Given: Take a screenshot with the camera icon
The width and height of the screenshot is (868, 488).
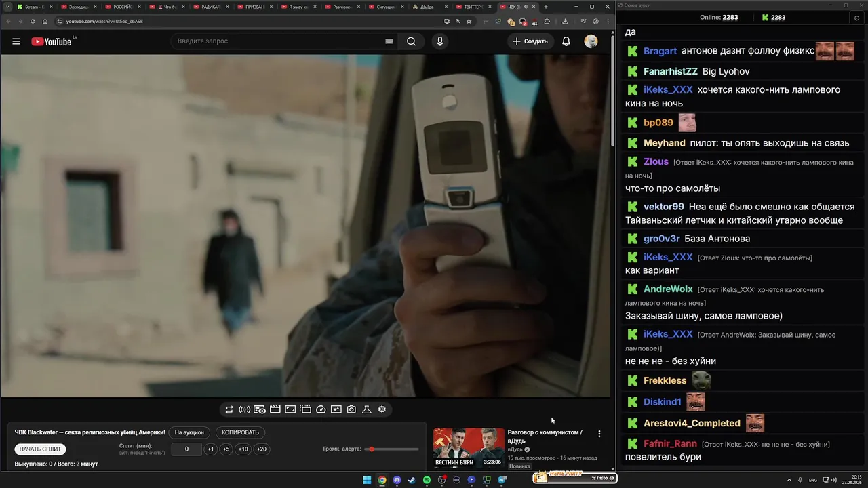Looking at the screenshot, I should (351, 409).
